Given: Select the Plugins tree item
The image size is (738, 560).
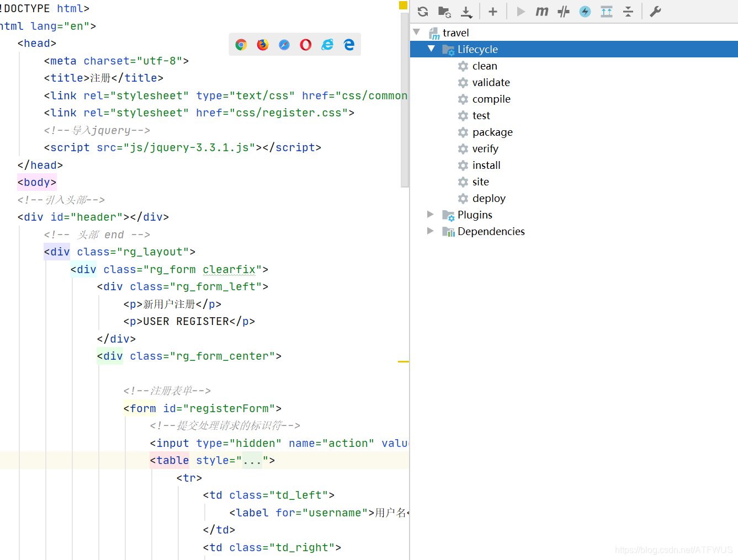Looking at the screenshot, I should pos(475,215).
